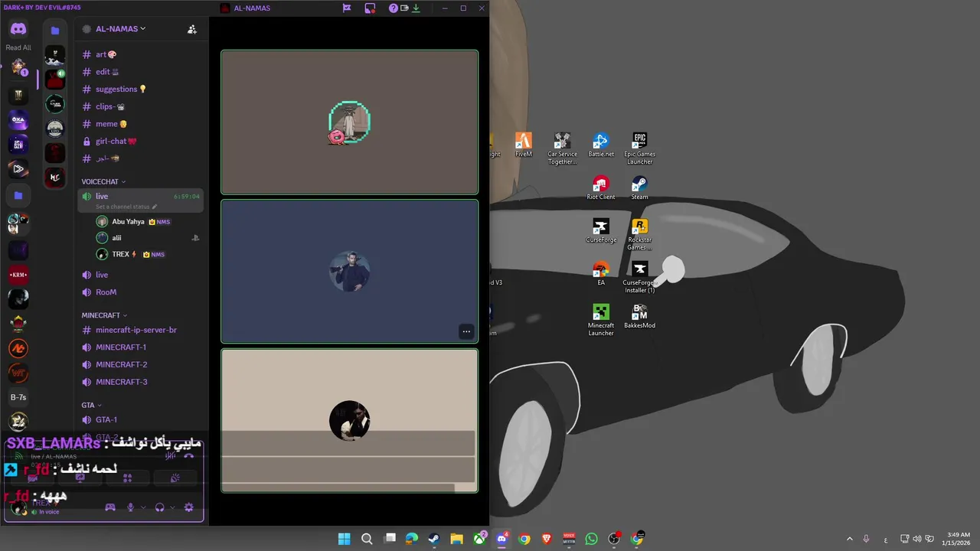The width and height of the screenshot is (980, 551).
Task: Toggle deafen headphones
Action: click(159, 507)
